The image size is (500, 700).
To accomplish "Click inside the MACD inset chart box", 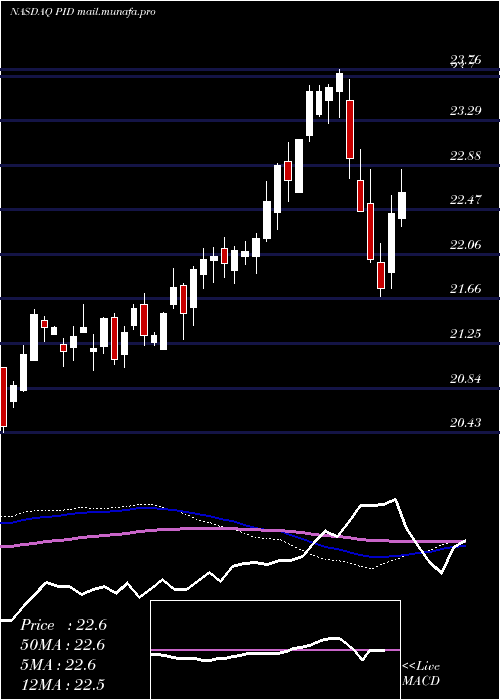I will coord(275,650).
